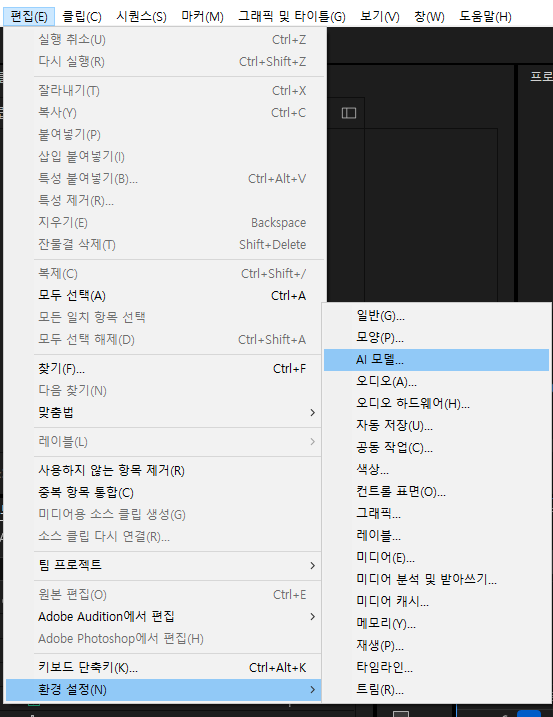The width and height of the screenshot is (553, 717).
Task: Click 잔물결 삭제(T) entry
Action: pos(164,245)
